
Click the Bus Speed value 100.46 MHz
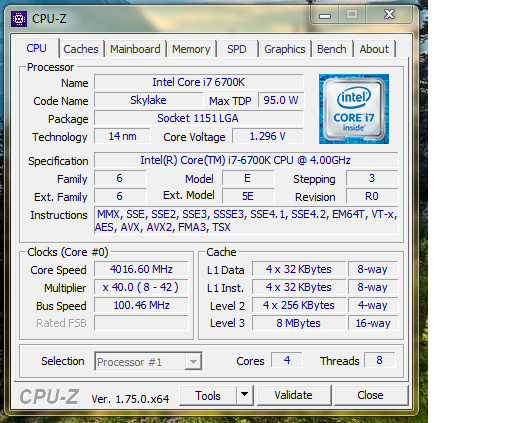coord(141,305)
